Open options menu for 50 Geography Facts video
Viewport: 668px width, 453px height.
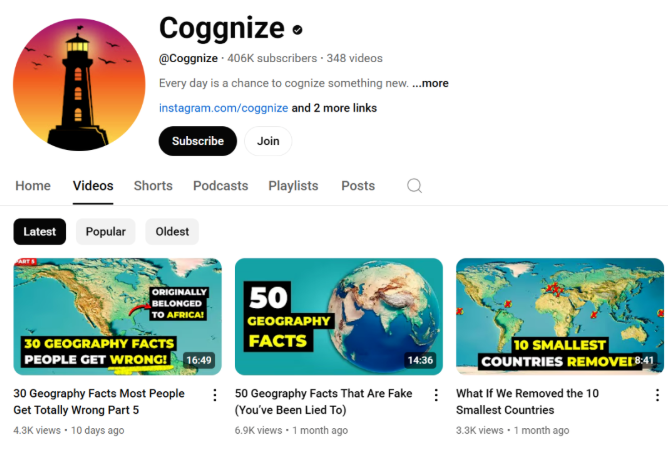point(436,395)
